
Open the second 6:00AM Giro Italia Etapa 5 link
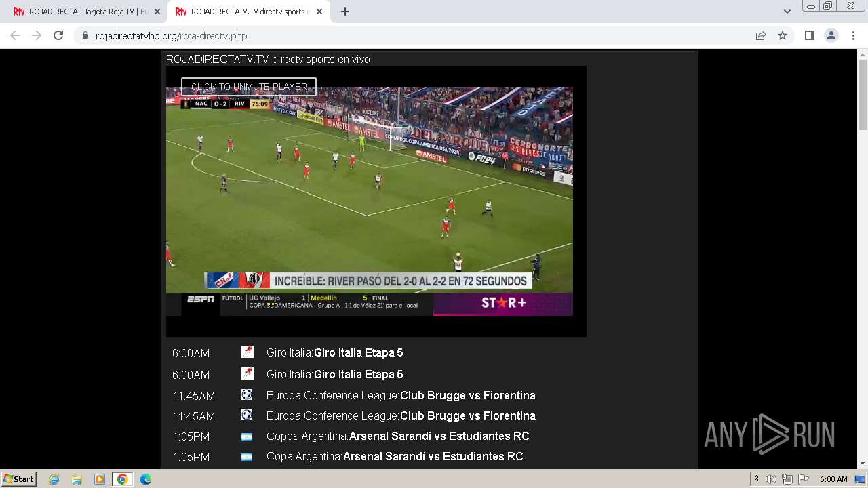(334, 374)
